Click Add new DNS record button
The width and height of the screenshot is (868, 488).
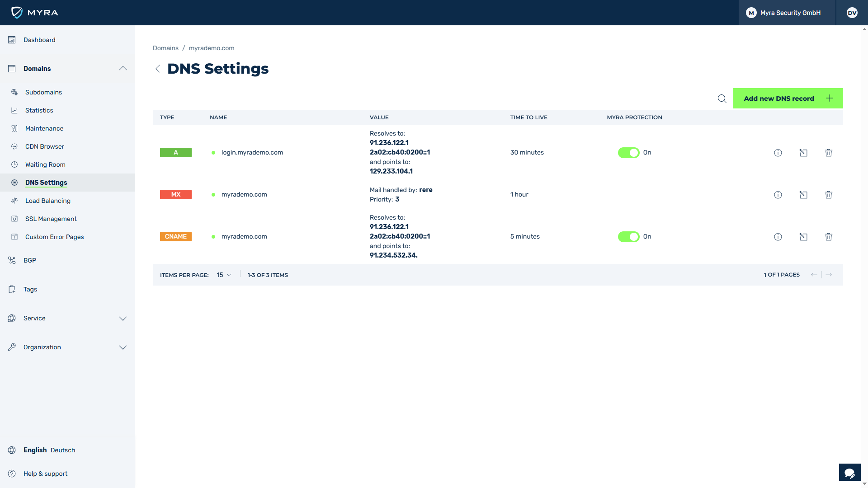click(788, 99)
